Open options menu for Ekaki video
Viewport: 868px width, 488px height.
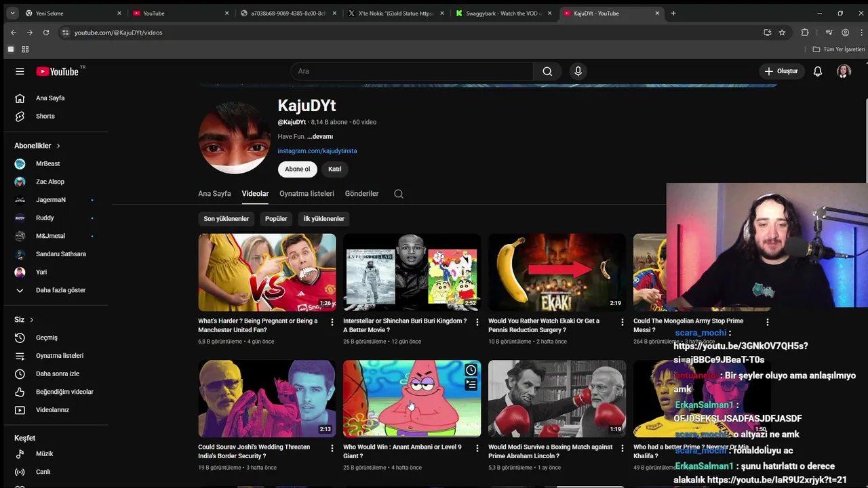(622, 323)
